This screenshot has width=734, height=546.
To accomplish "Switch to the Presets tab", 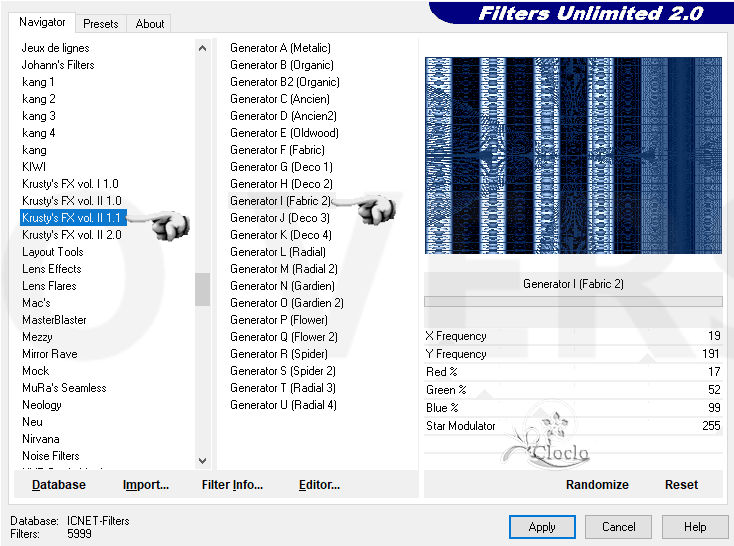I will click(x=101, y=24).
